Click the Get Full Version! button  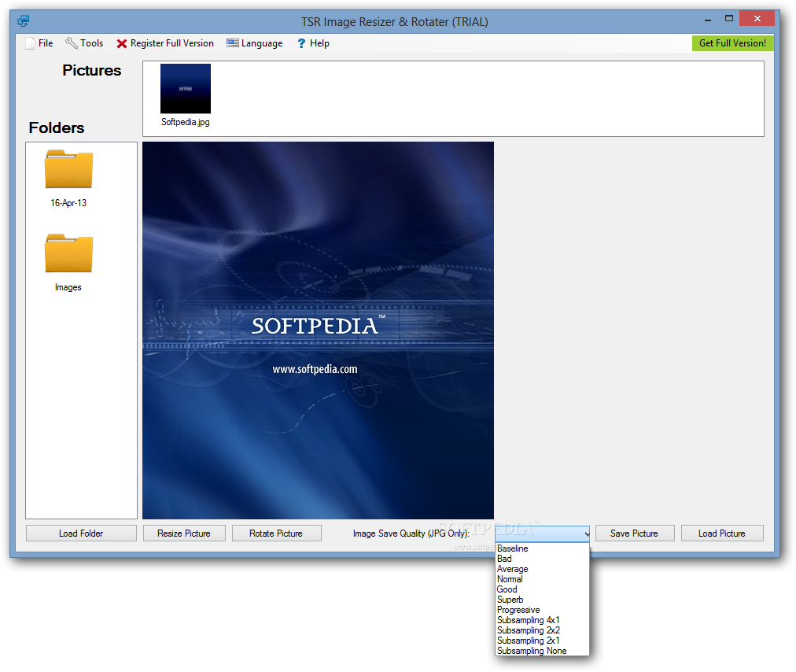(732, 43)
